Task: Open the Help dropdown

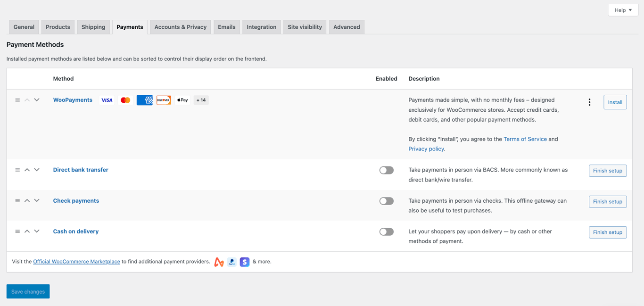Action: pos(623,9)
